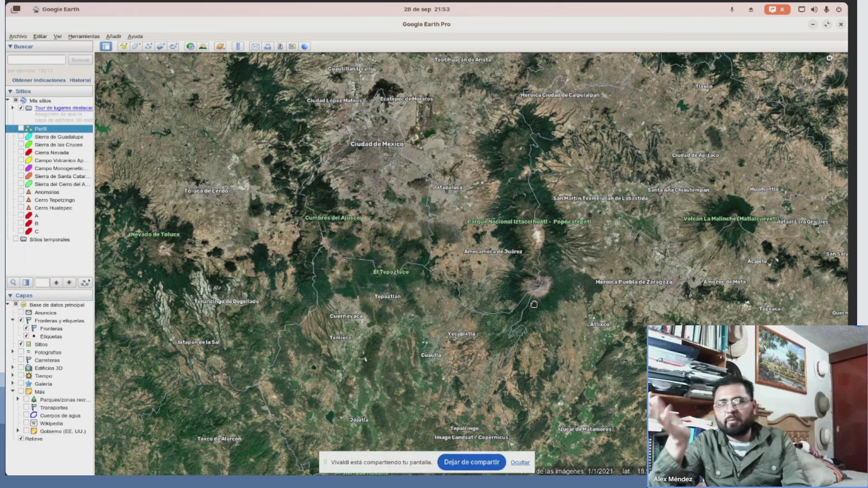The height and width of the screenshot is (488, 868).
Task: Uncheck the Relieve layer checkbox
Action: point(21,438)
